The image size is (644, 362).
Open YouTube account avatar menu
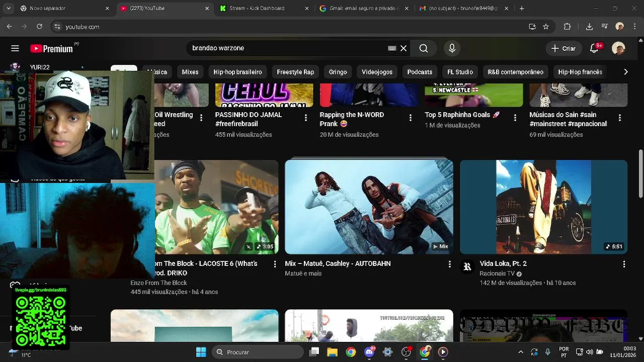click(x=618, y=48)
